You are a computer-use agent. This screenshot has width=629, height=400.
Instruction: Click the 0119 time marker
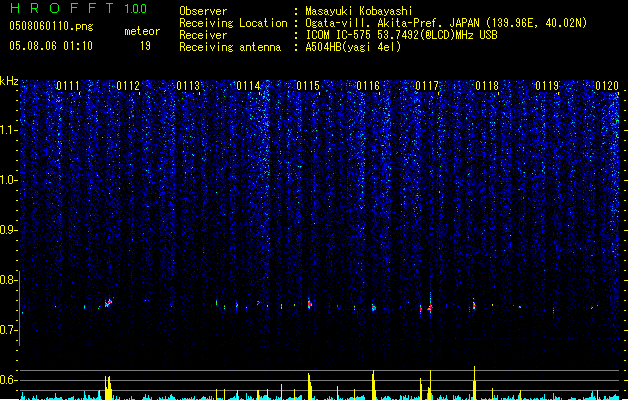pos(547,86)
